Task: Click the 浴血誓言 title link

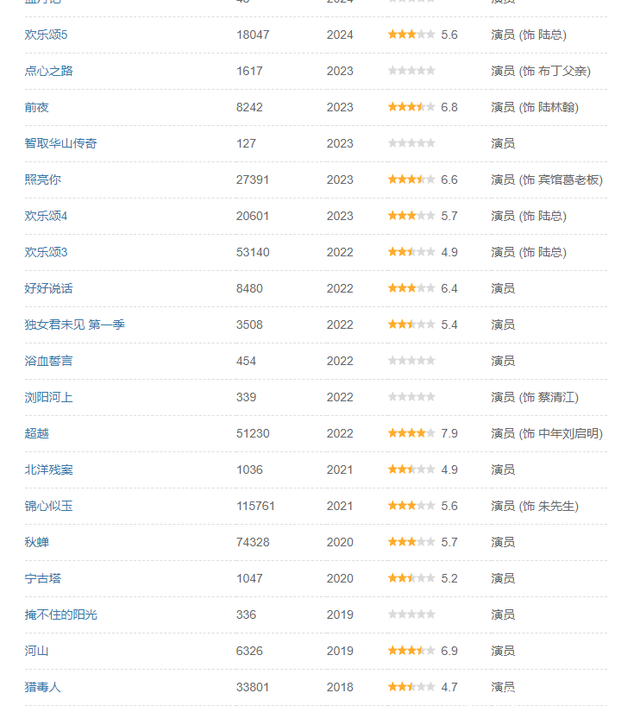Action: pos(49,361)
